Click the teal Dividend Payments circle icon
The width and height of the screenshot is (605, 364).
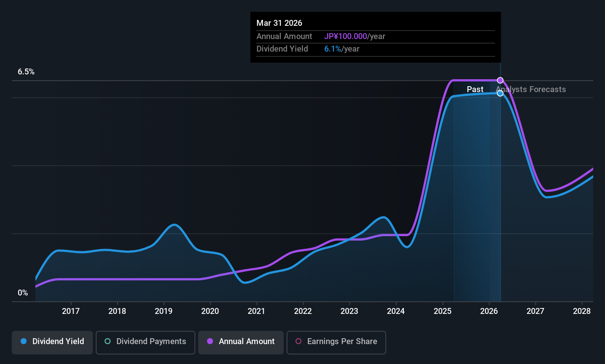click(107, 342)
